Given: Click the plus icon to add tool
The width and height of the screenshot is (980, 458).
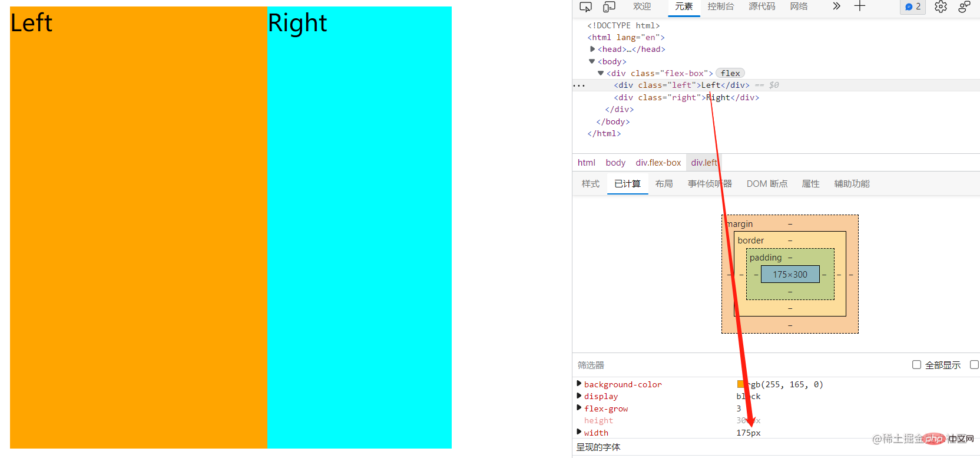Looking at the screenshot, I should pos(860,6).
